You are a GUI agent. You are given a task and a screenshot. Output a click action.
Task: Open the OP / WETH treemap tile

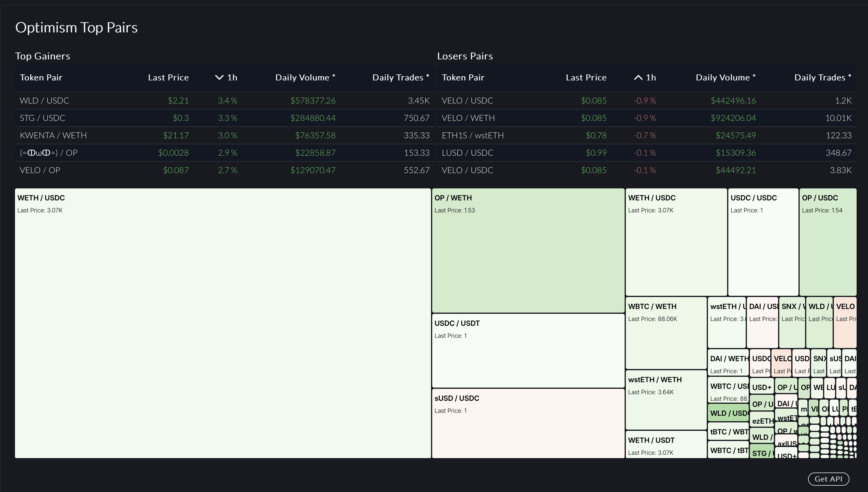tap(528, 250)
